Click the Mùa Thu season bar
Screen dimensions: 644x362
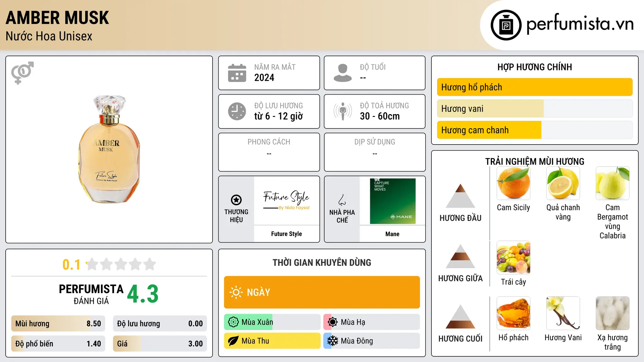pos(272,341)
